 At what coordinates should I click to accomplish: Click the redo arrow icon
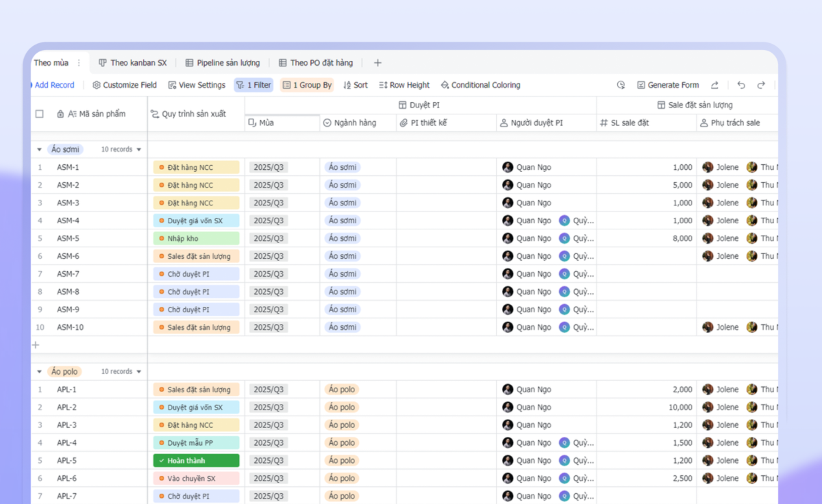tap(761, 85)
